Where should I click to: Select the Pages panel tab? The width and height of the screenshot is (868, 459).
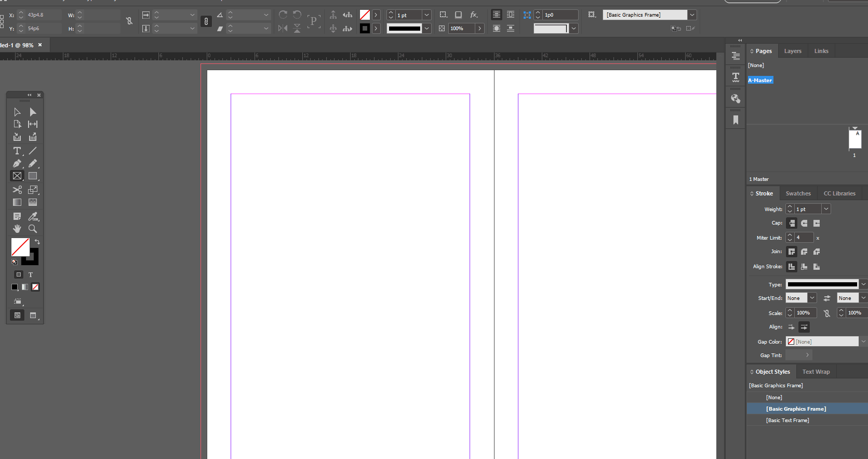click(x=763, y=51)
